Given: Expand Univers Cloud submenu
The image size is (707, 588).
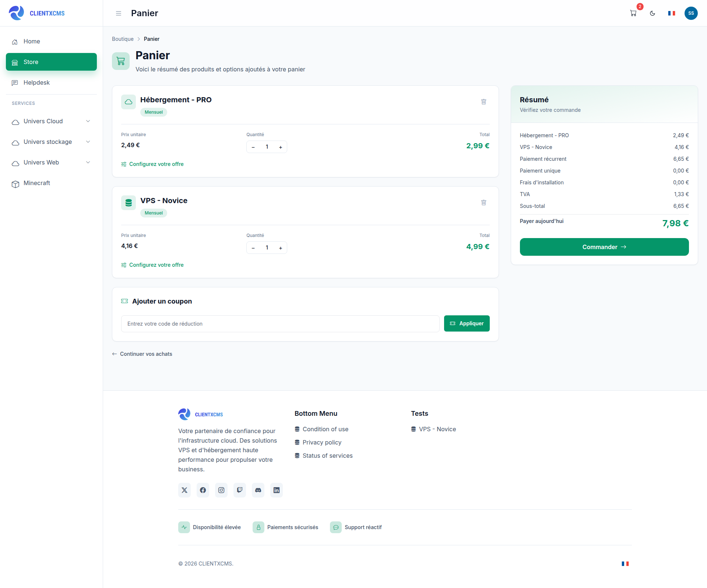Looking at the screenshot, I should 51,121.
